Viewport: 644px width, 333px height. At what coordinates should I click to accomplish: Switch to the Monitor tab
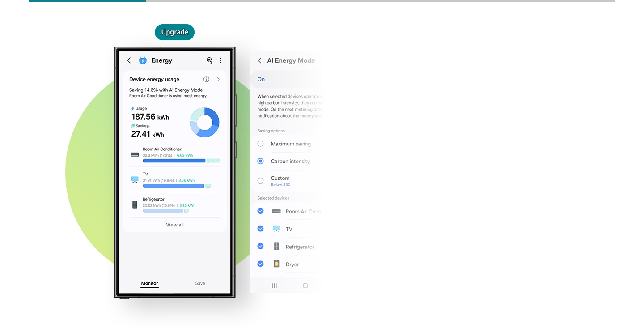(x=149, y=283)
